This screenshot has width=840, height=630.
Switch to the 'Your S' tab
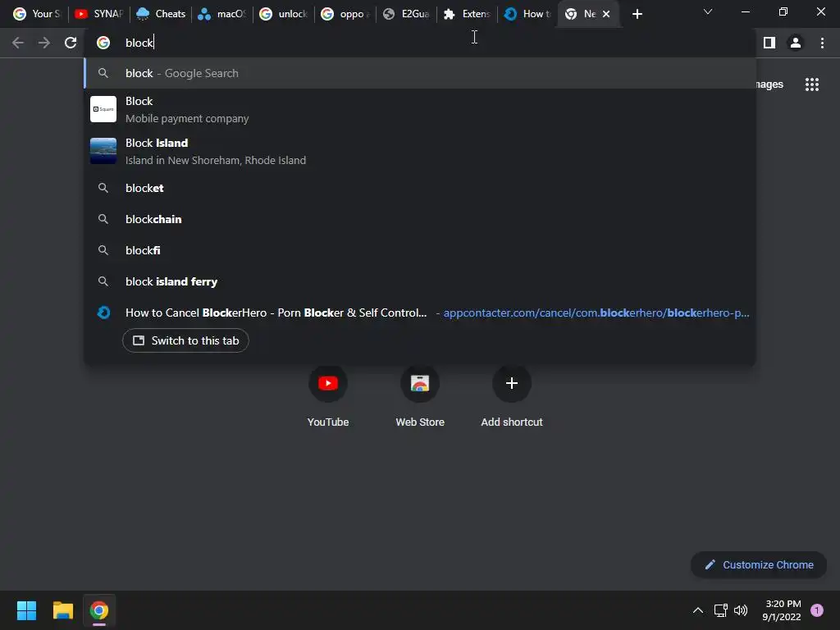click(x=36, y=14)
